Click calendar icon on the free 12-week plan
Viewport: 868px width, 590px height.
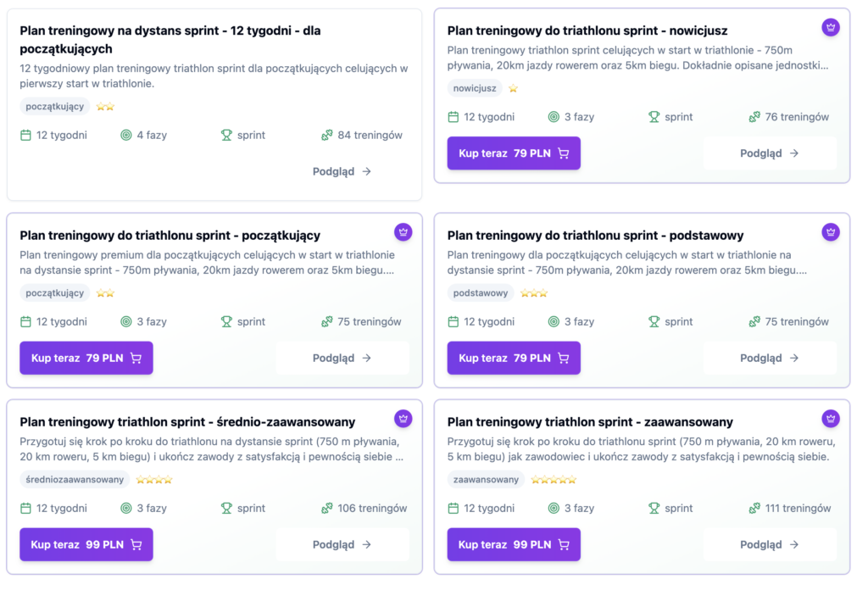[25, 135]
